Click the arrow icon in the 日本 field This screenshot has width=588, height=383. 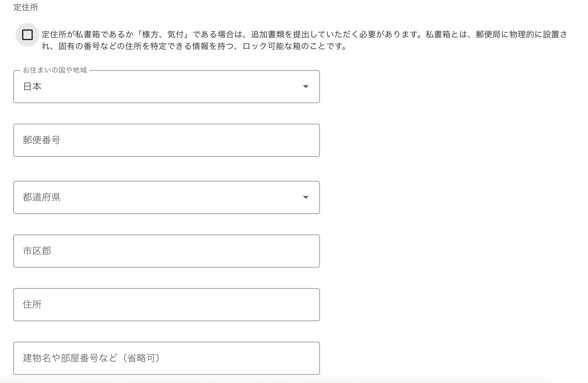(x=306, y=87)
